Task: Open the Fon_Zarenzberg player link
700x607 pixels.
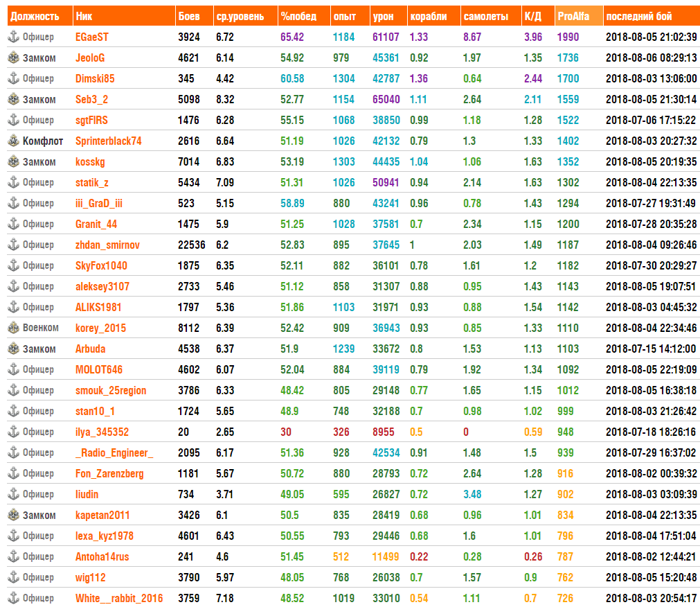Action: click(x=109, y=473)
